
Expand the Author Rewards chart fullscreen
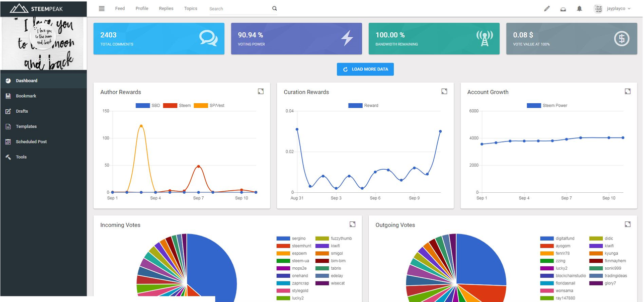pyautogui.click(x=261, y=91)
